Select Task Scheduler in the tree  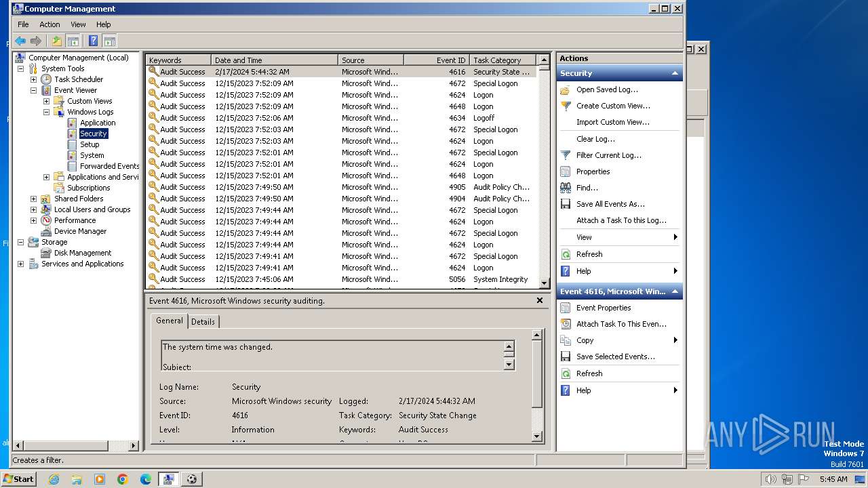coord(79,79)
